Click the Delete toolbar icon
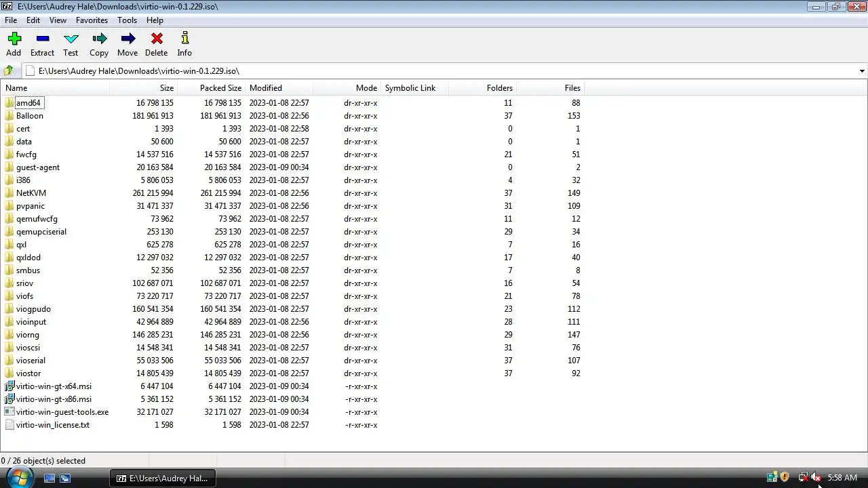Image resolution: width=868 pixels, height=488 pixels. [x=157, y=39]
